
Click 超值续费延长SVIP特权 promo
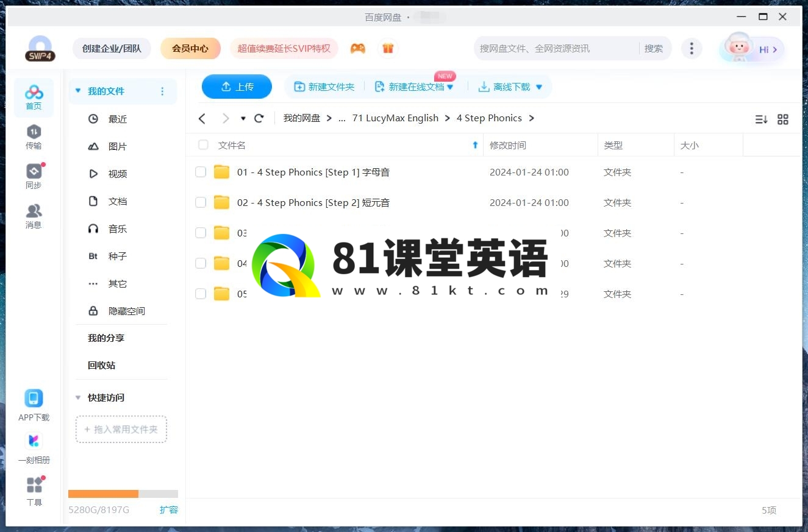pos(284,48)
